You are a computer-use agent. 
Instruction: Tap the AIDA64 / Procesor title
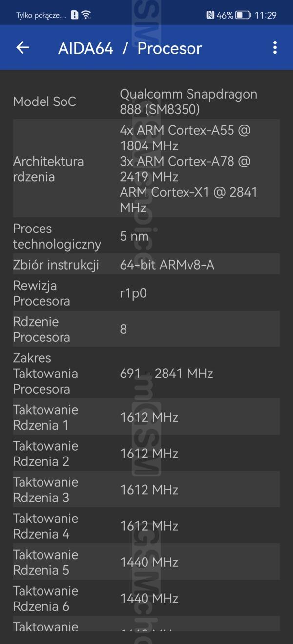(x=130, y=48)
